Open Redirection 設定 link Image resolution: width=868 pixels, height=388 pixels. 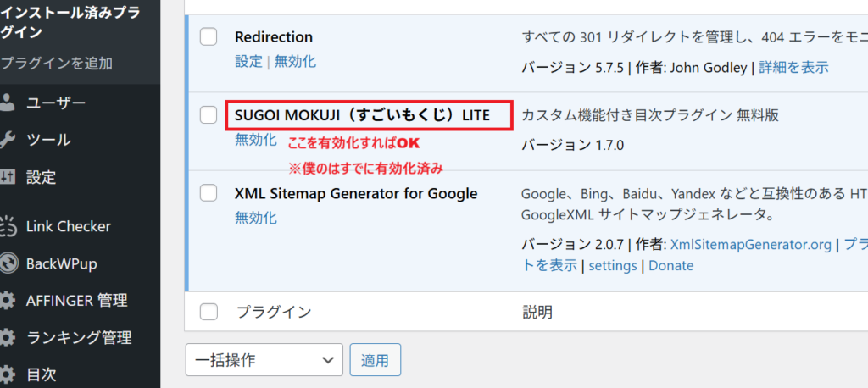coord(248,62)
